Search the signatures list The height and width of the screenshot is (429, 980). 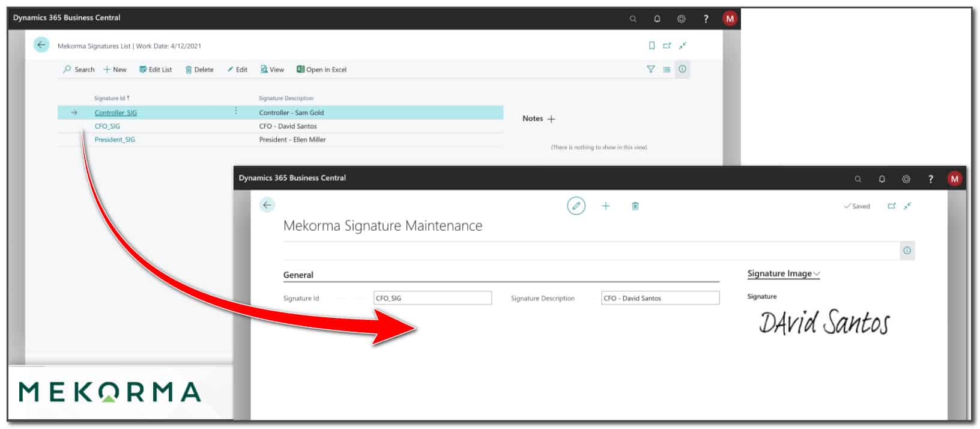[79, 70]
